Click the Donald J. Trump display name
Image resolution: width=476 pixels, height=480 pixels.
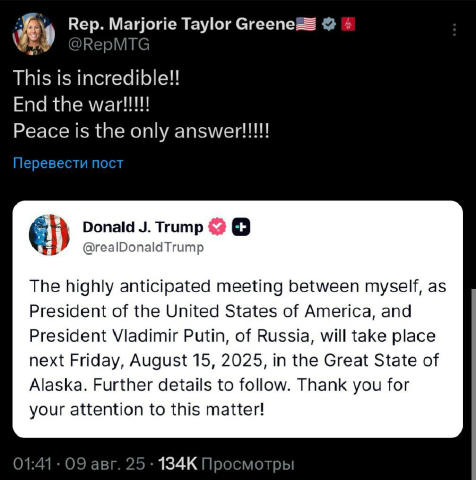[143, 227]
